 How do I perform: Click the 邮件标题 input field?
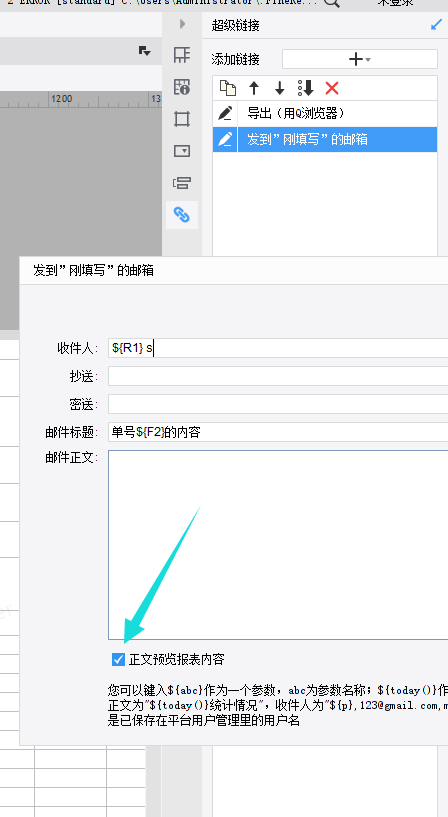tap(278, 432)
